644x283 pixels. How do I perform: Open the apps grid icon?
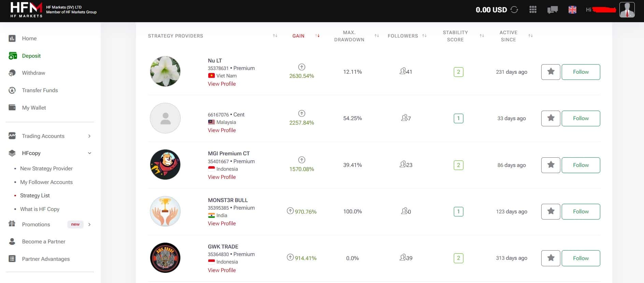(x=533, y=10)
